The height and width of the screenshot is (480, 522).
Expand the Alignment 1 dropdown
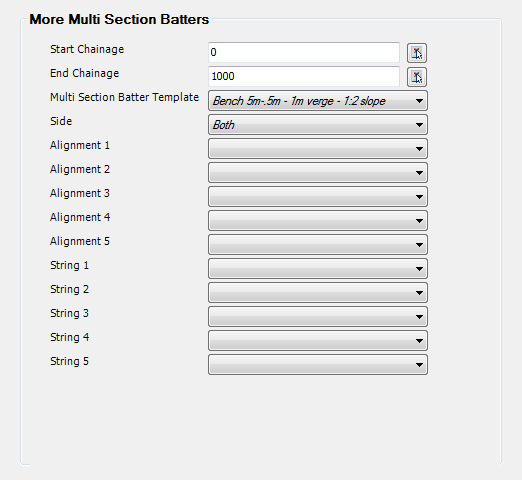pyautogui.click(x=318, y=149)
